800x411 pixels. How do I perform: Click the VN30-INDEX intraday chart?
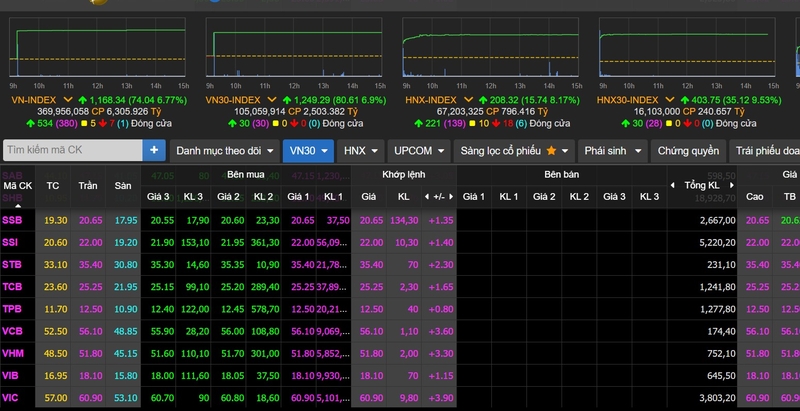(293, 47)
